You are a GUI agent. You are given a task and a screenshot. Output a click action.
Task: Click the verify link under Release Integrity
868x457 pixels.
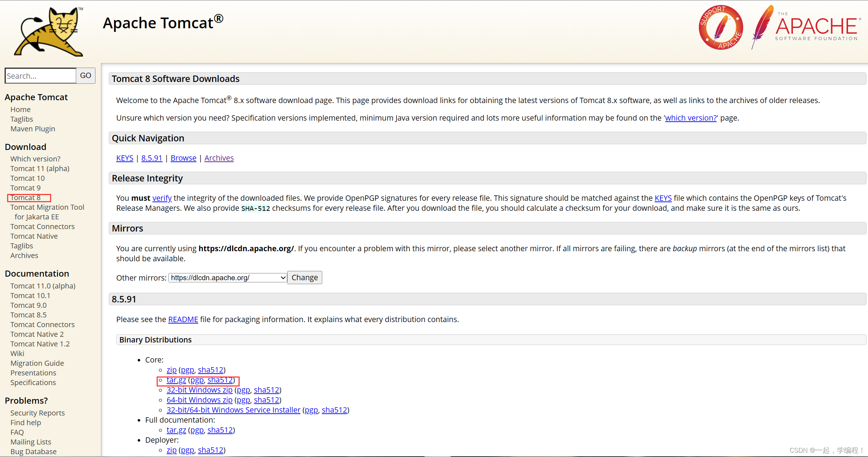click(162, 198)
